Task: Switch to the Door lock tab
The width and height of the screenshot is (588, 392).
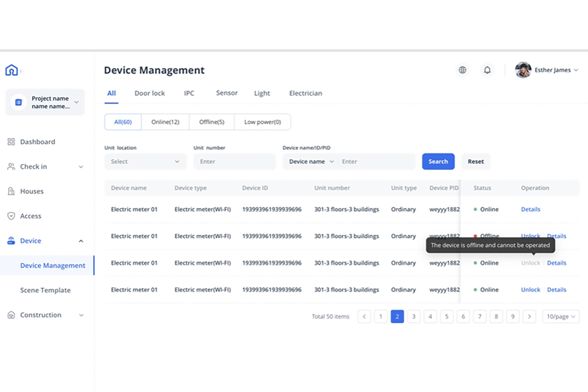Action: (x=150, y=93)
